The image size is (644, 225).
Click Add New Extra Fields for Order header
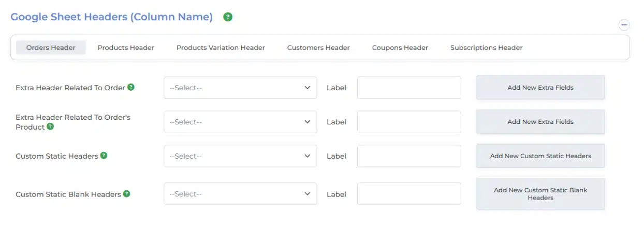tap(540, 88)
